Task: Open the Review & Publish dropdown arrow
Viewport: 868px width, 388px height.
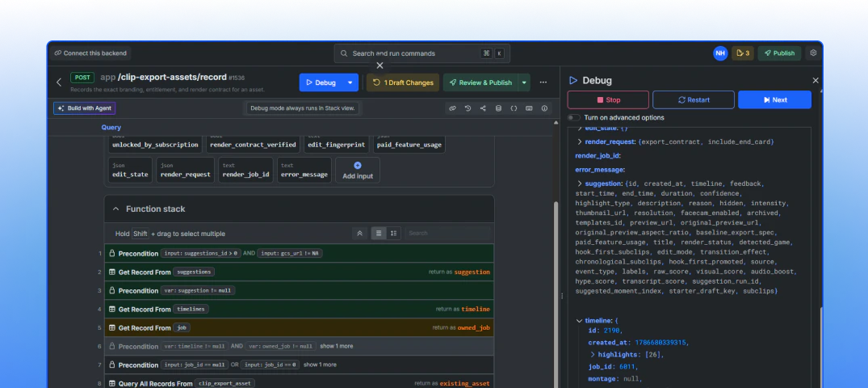Action: coord(524,82)
